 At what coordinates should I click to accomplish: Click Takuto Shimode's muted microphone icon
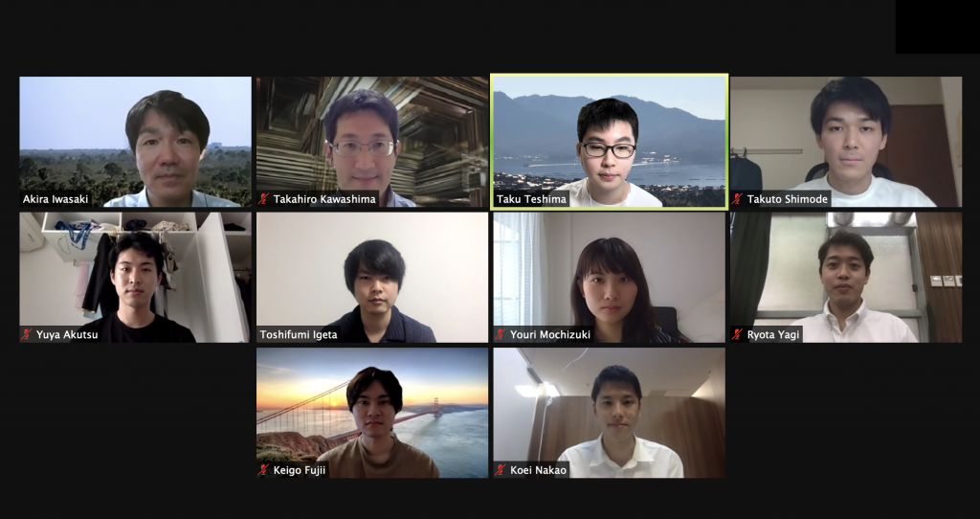tap(738, 199)
